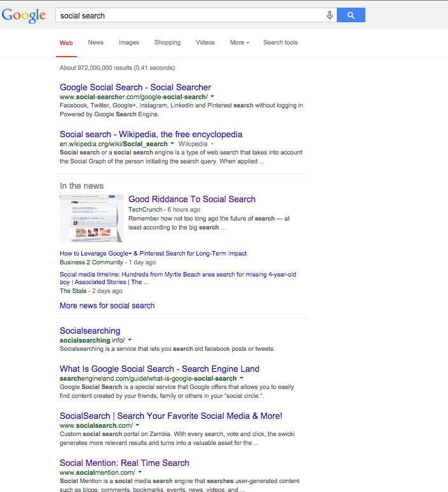Switch to the Images tab

[x=128, y=43]
